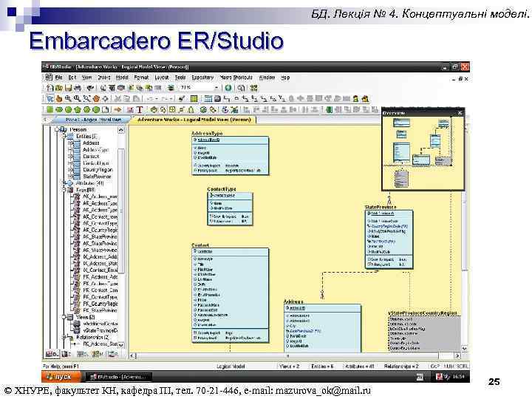Click the canvas horizontal scroll right arrow
This screenshot has width=532, height=399.
coord(457,356)
